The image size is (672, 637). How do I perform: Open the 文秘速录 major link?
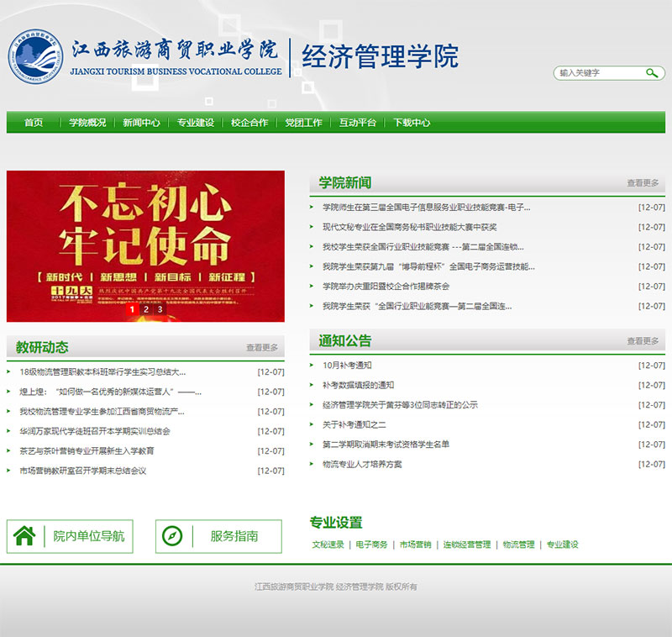328,545
